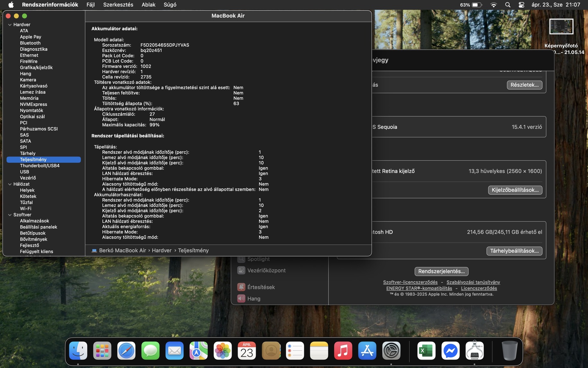The image size is (588, 368).
Task: Open the Photos app in the Dock
Action: 222,350
